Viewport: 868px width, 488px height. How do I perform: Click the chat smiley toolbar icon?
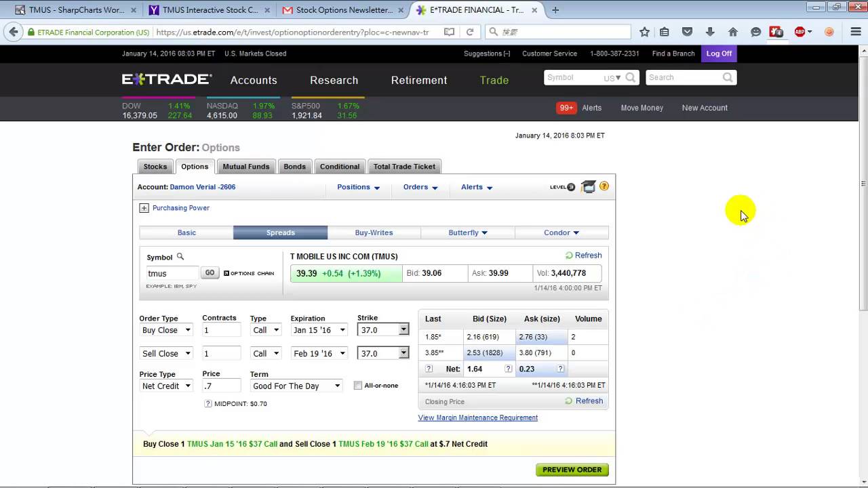[x=756, y=32]
